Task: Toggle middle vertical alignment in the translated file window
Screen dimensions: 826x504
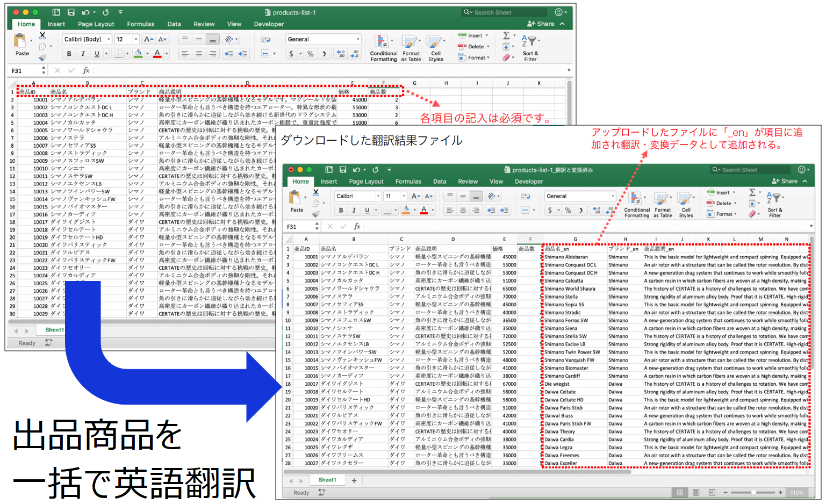Action: point(463,196)
